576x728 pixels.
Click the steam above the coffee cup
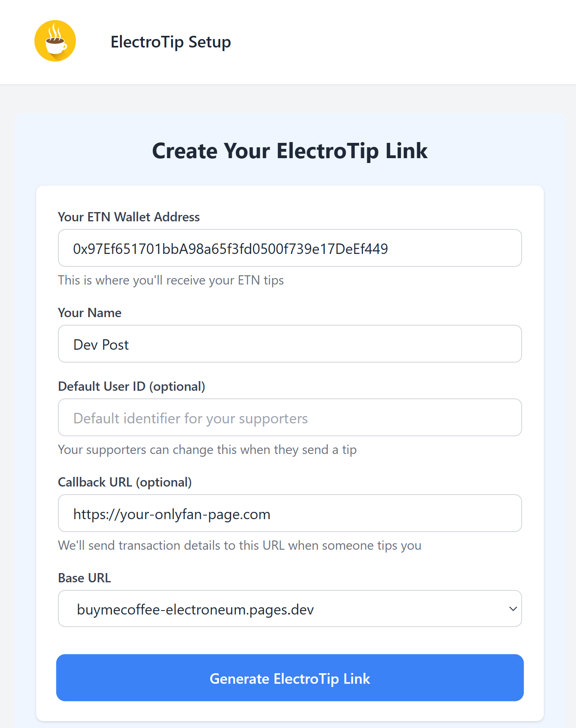[55, 31]
